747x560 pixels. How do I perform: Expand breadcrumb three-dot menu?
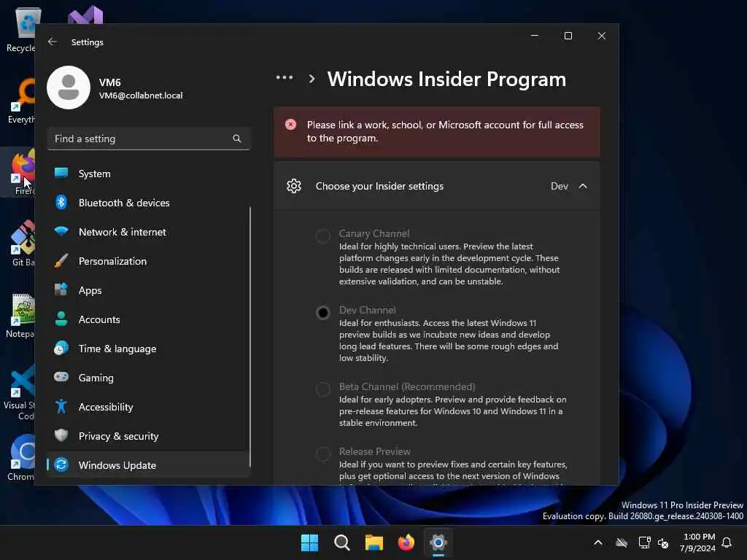point(285,77)
